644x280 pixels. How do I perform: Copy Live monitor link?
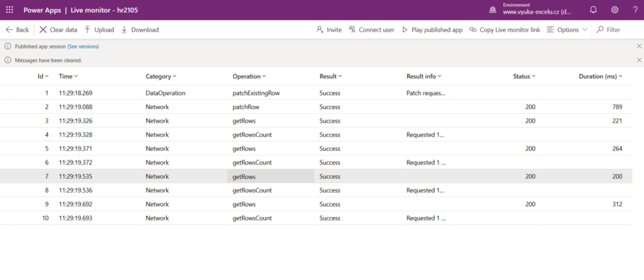tap(505, 30)
